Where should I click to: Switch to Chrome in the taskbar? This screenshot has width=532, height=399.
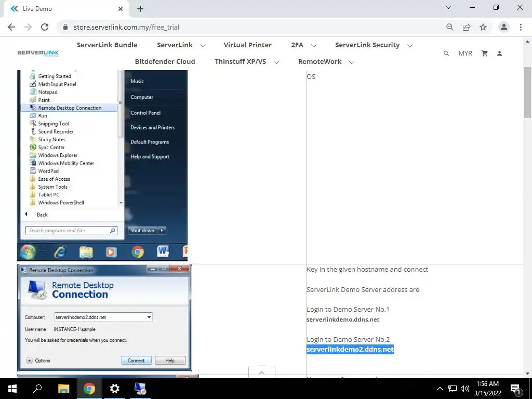pyautogui.click(x=89, y=389)
